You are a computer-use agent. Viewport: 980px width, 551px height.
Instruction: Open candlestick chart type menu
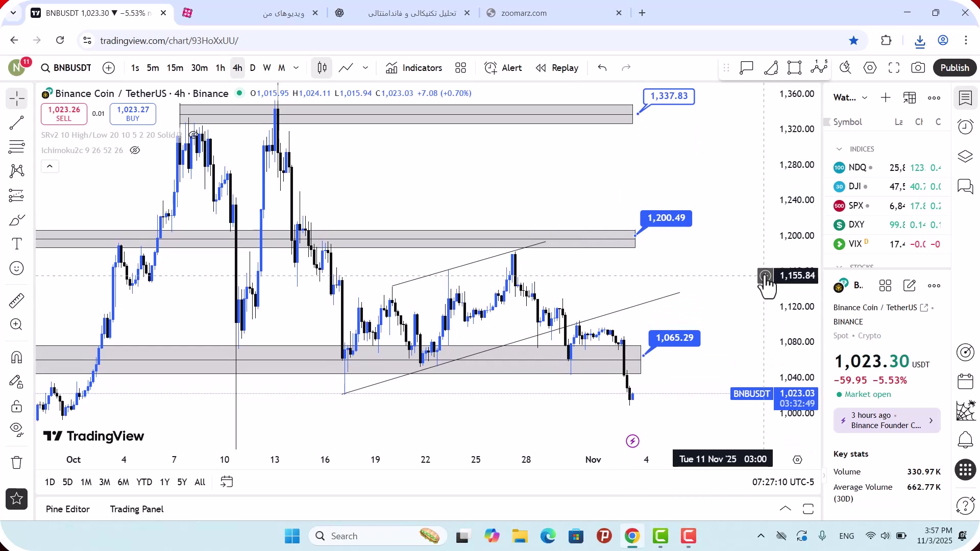point(322,68)
